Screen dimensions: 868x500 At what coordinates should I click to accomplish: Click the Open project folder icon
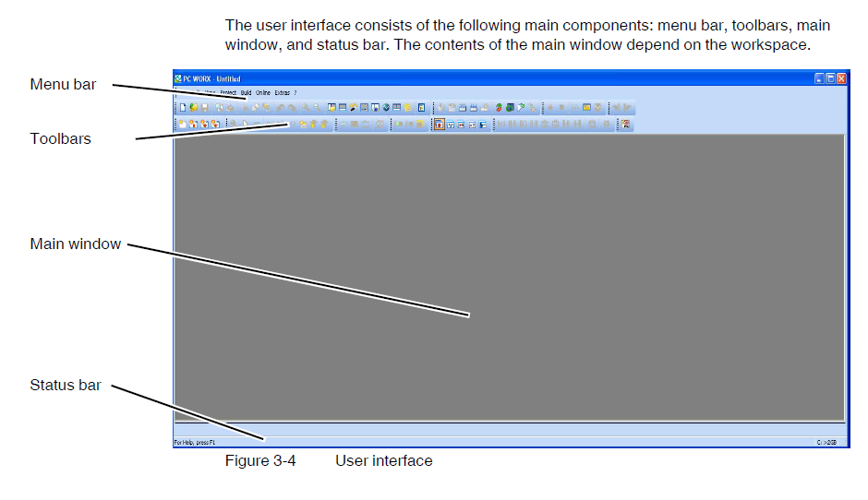point(193,108)
